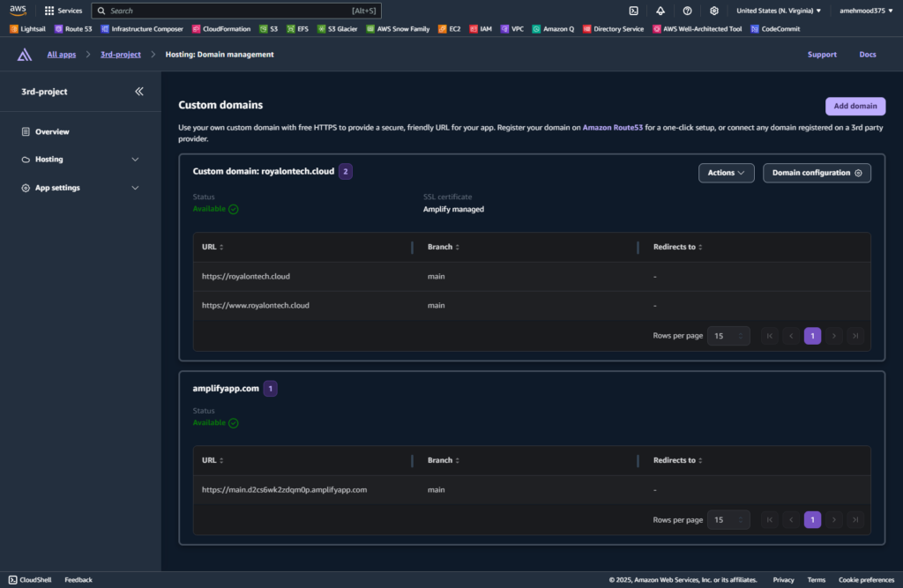The image size is (903, 588).
Task: Open the Route 53 bookmark
Action: coord(73,29)
